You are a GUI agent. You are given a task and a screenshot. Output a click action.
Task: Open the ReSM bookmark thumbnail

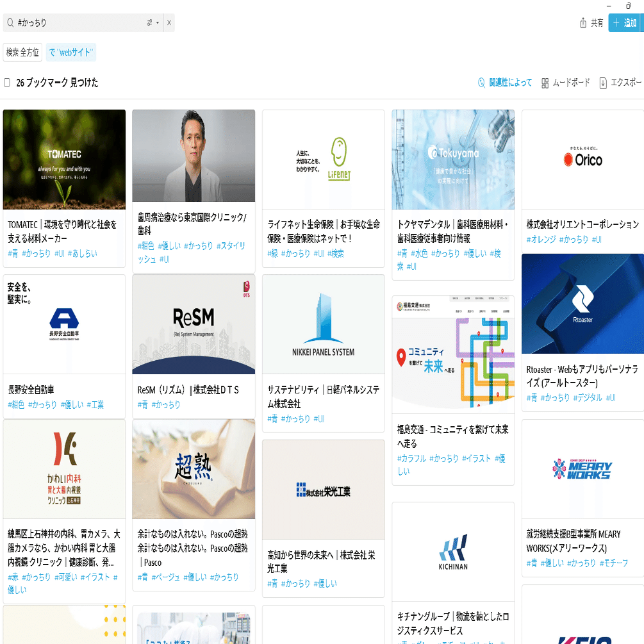coord(194,324)
